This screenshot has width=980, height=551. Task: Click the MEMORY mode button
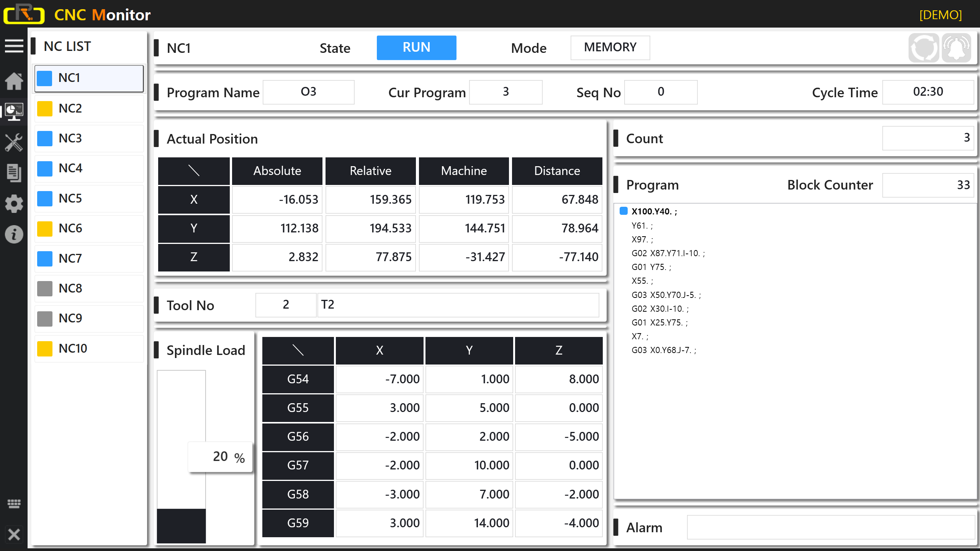(x=610, y=47)
